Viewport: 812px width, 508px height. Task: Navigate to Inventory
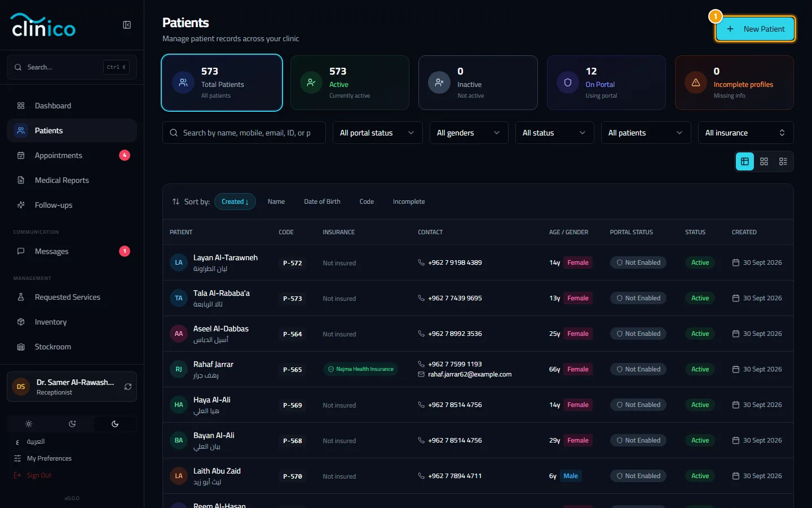click(x=72, y=322)
